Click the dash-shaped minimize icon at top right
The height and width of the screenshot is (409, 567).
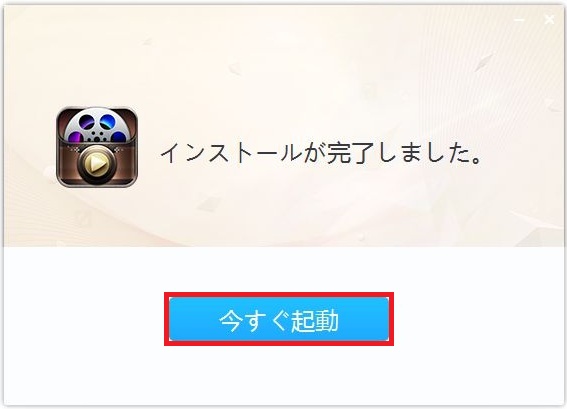(520, 20)
